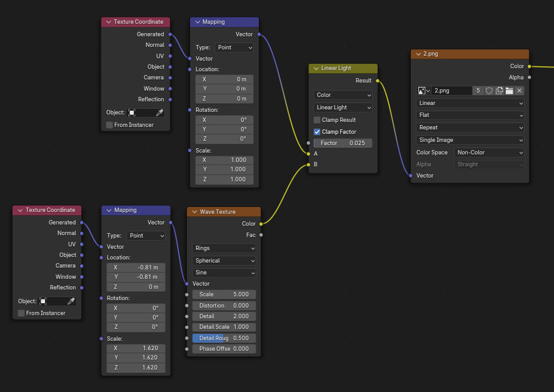Open the Rings wave type dropdown

click(x=224, y=248)
